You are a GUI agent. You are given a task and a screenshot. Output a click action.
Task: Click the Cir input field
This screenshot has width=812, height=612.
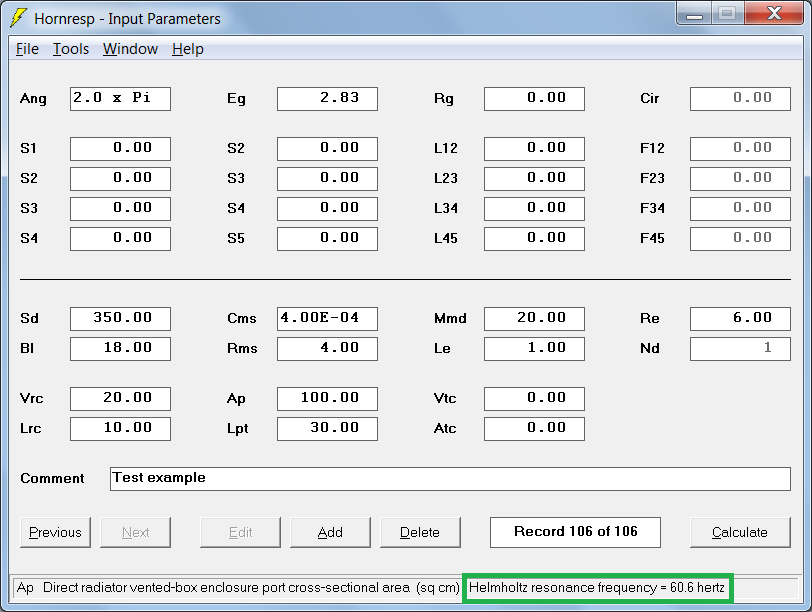pos(741,99)
